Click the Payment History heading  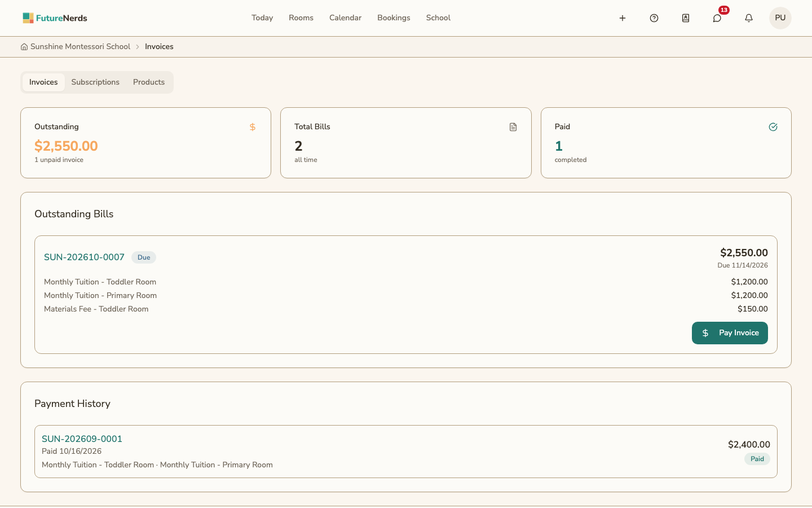tap(72, 404)
